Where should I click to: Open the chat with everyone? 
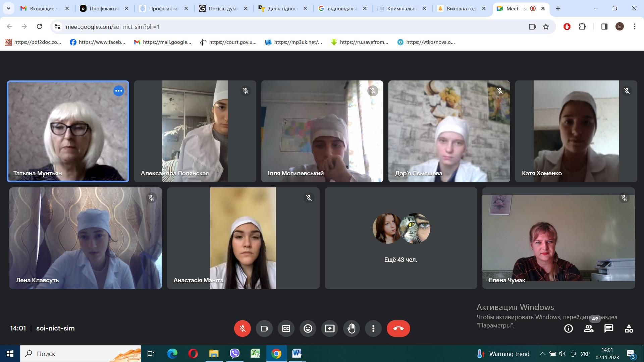[x=609, y=328]
